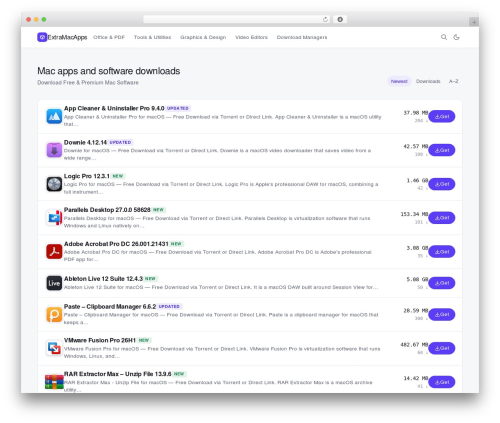Screen dimensions: 500x423
Task: Open Logic Pro 12.3.1 title link
Action: click(87, 176)
